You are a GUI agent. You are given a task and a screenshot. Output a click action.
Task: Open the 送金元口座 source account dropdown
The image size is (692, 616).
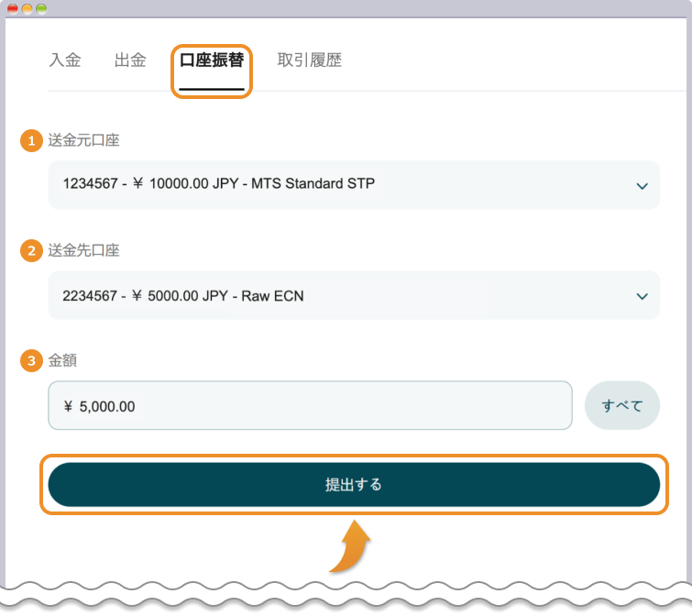click(x=354, y=184)
